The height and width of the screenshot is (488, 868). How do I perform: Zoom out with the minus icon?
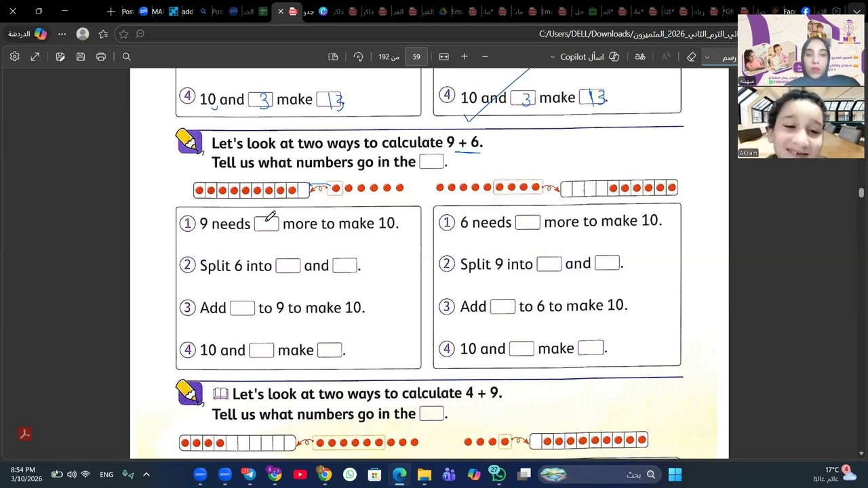pos(485,57)
